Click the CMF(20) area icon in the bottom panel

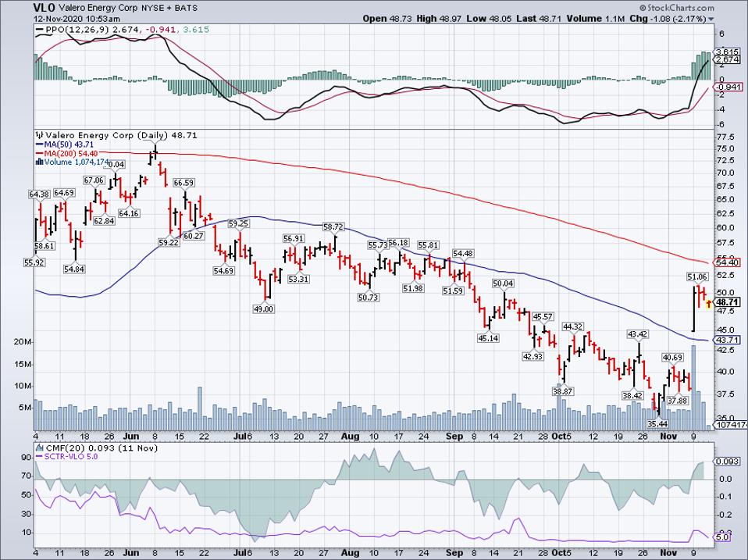[40, 448]
